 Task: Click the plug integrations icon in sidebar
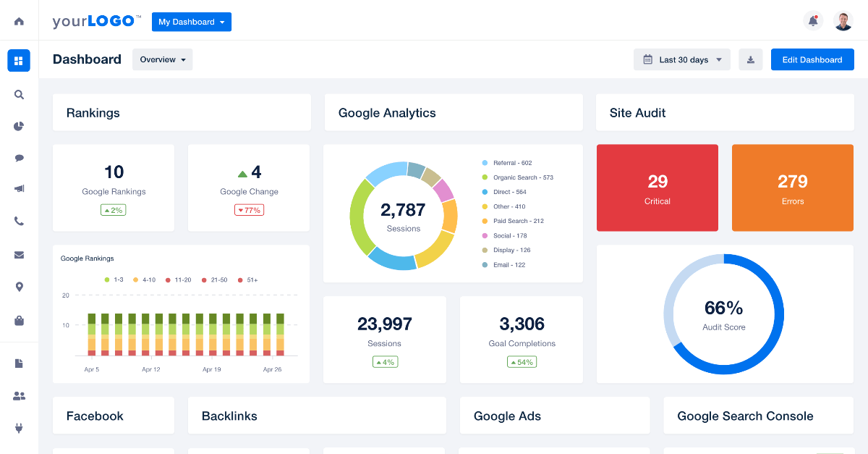pyautogui.click(x=19, y=428)
